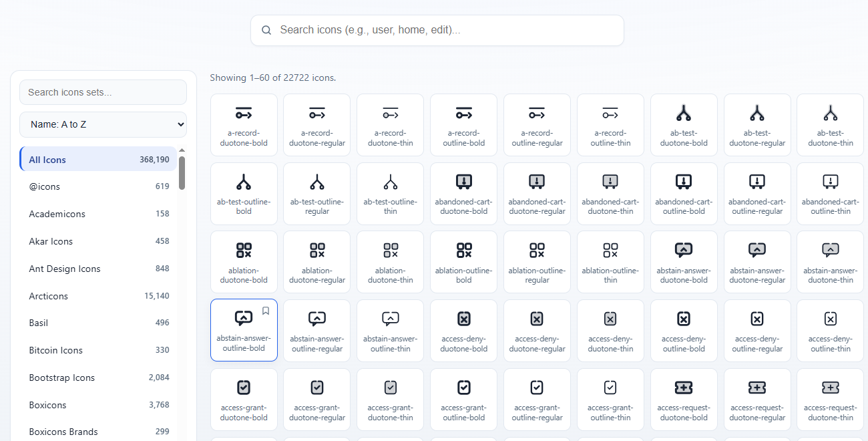Viewport: 868px width, 441px height.
Task: Open the a-record-outline-thin icon
Action: pyautogui.click(x=610, y=125)
